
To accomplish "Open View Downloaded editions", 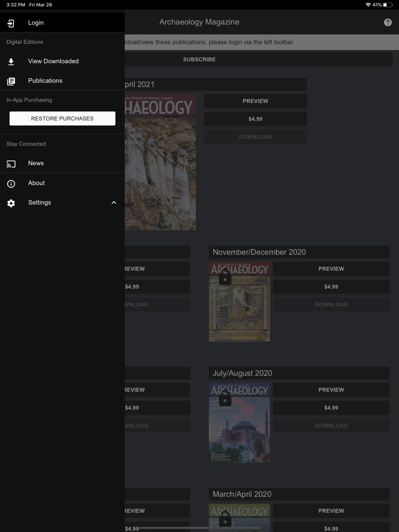I will (x=62, y=61).
